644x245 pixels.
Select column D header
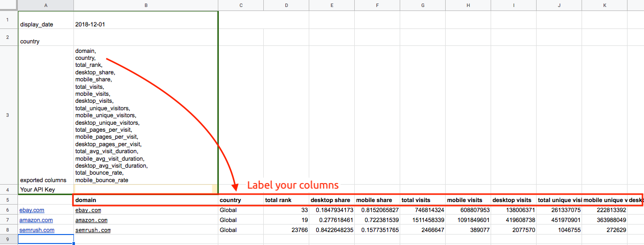point(286,5)
